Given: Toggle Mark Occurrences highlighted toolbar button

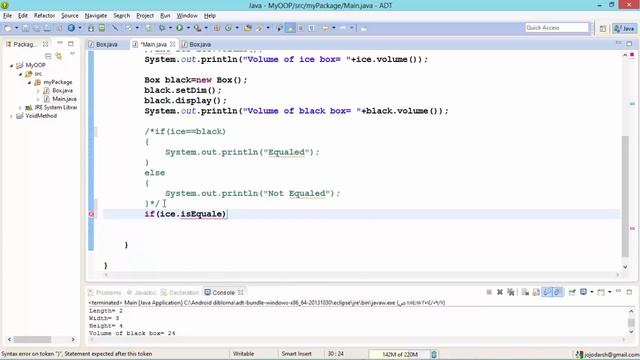Looking at the screenshot, I should [x=290, y=28].
